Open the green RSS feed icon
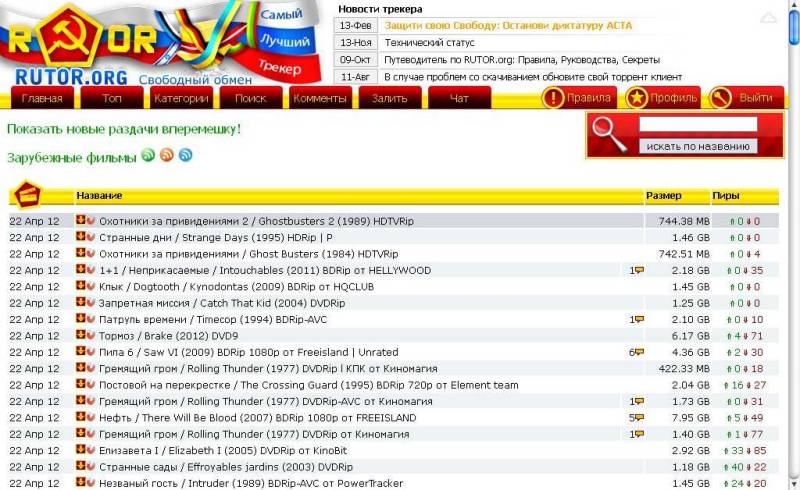 coord(148,155)
